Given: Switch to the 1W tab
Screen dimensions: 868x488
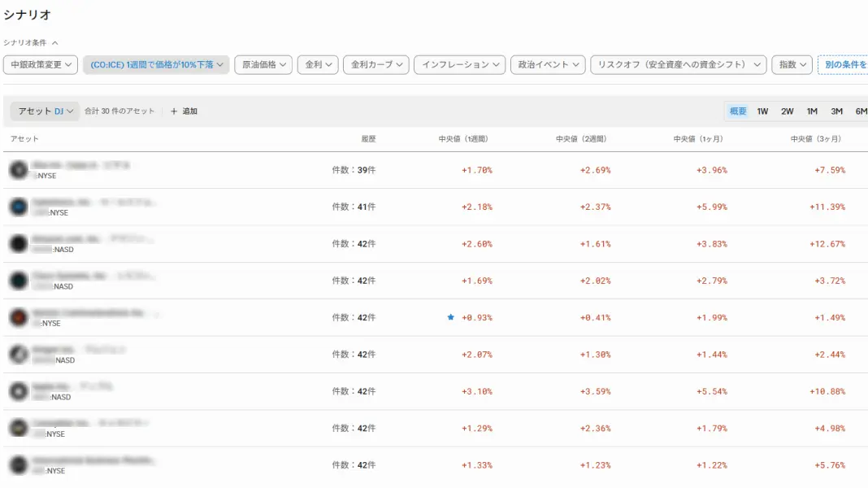Looking at the screenshot, I should 762,111.
